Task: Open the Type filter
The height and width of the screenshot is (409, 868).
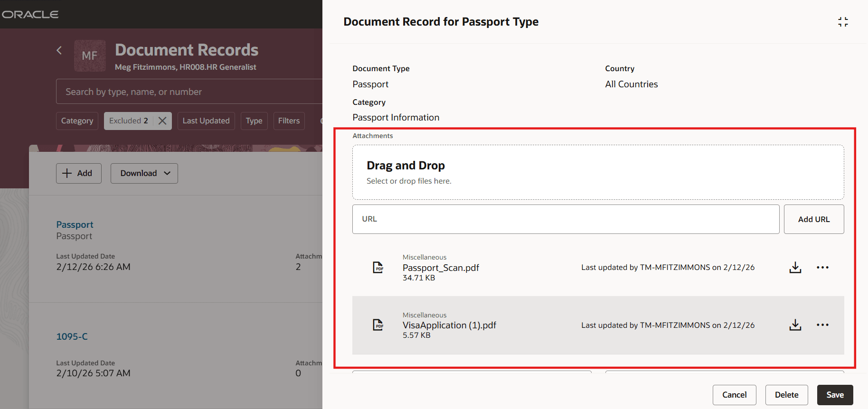Action: click(x=254, y=121)
